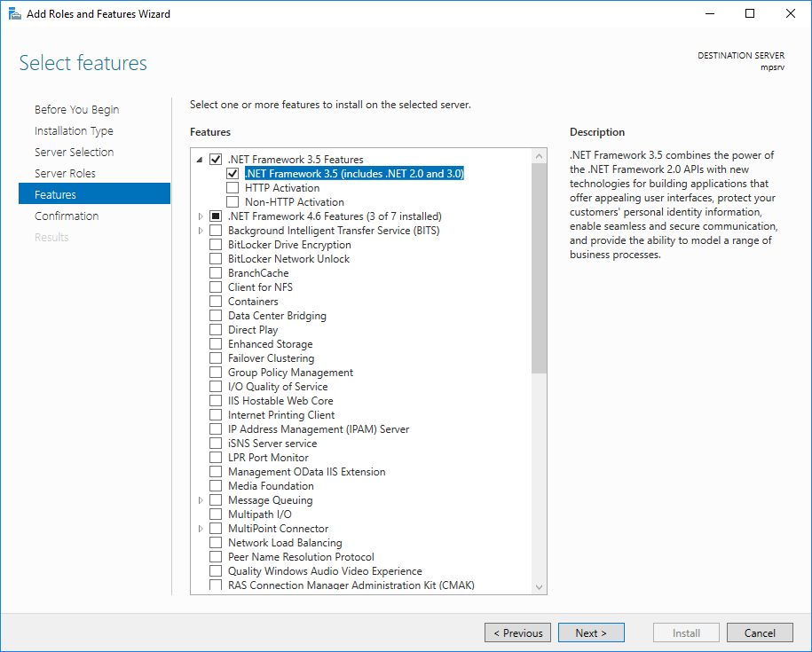Enable BitLocker Drive Encryption checkbox

tap(216, 244)
